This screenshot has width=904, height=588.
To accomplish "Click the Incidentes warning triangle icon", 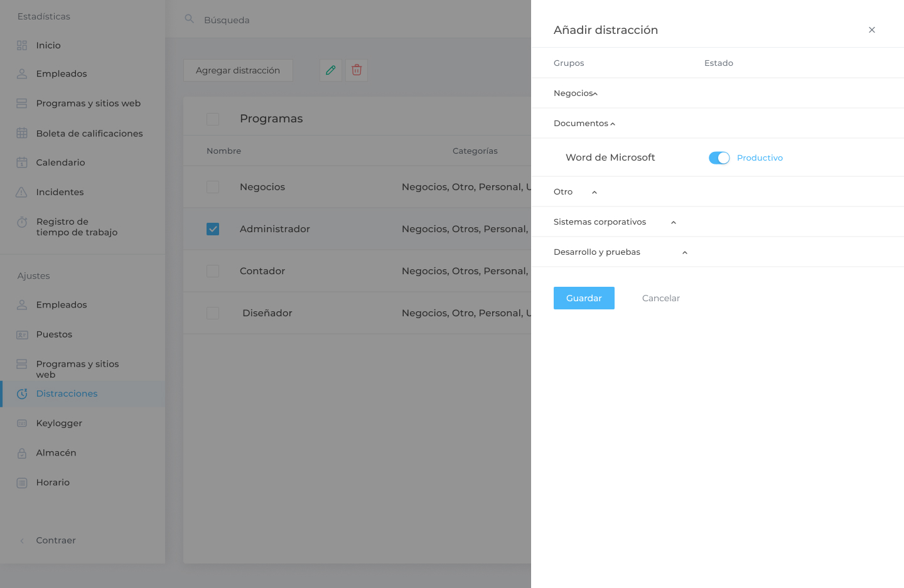I will tap(22, 192).
